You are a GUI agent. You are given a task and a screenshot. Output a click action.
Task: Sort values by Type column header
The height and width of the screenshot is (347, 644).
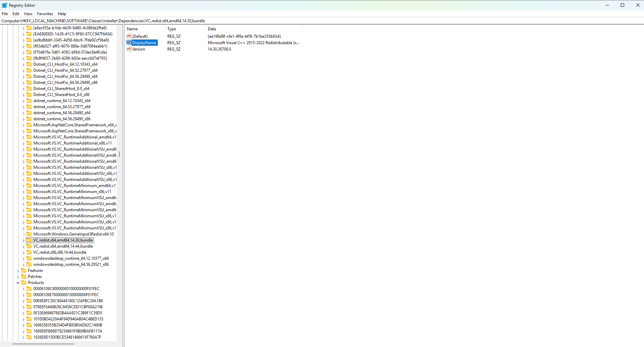[x=186, y=29]
